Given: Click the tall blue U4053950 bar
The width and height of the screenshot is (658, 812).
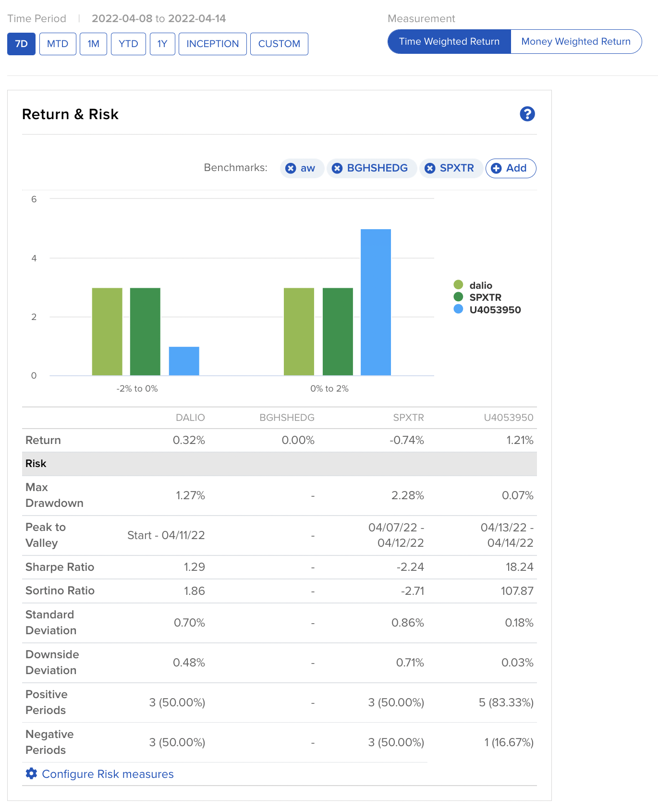Looking at the screenshot, I should tap(376, 303).
